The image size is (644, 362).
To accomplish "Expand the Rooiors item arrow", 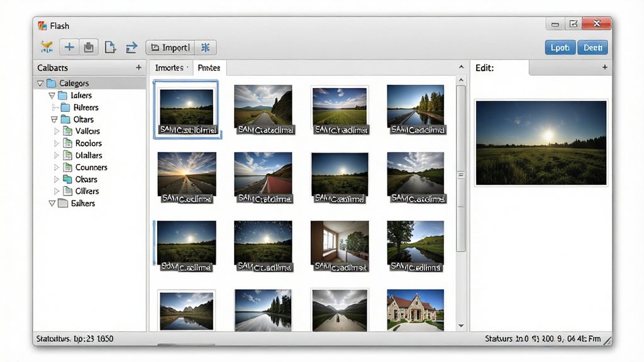I will 57,143.
